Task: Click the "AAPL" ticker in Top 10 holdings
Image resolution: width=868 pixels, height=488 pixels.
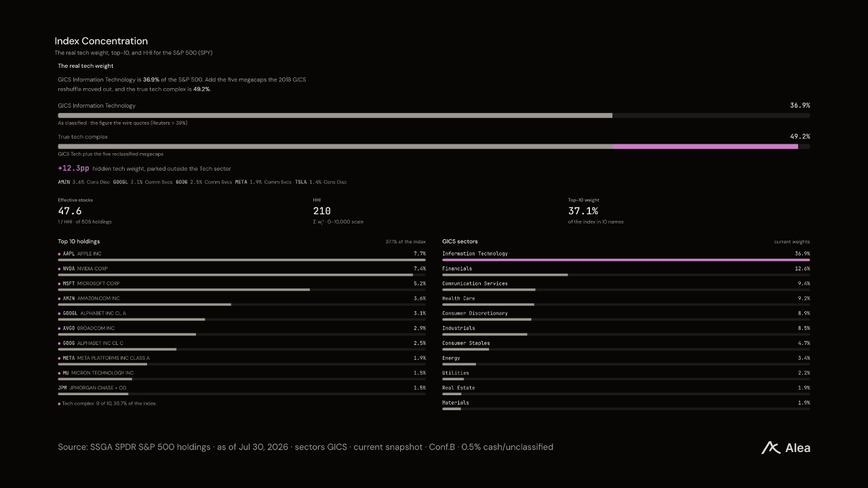Action: point(68,253)
